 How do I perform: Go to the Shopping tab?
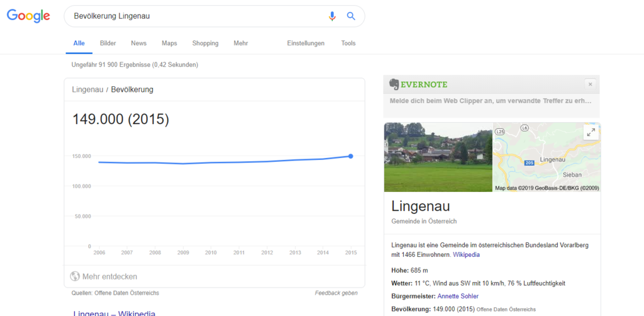point(205,43)
